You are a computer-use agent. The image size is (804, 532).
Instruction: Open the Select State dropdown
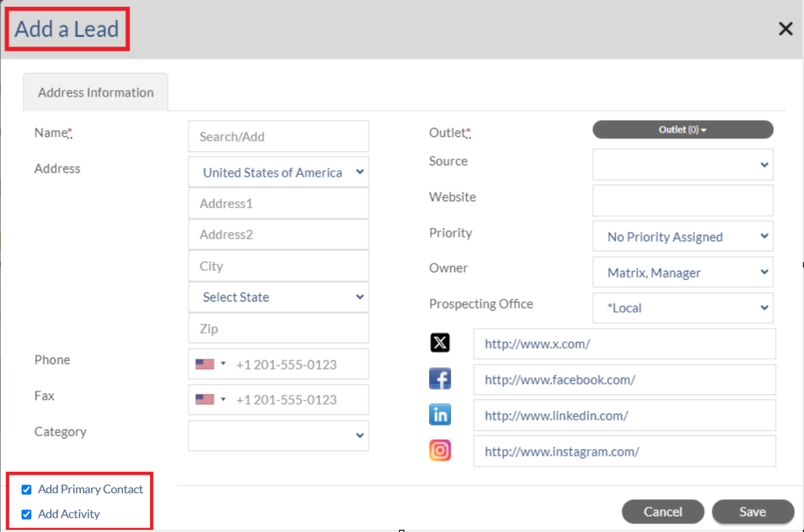(279, 297)
